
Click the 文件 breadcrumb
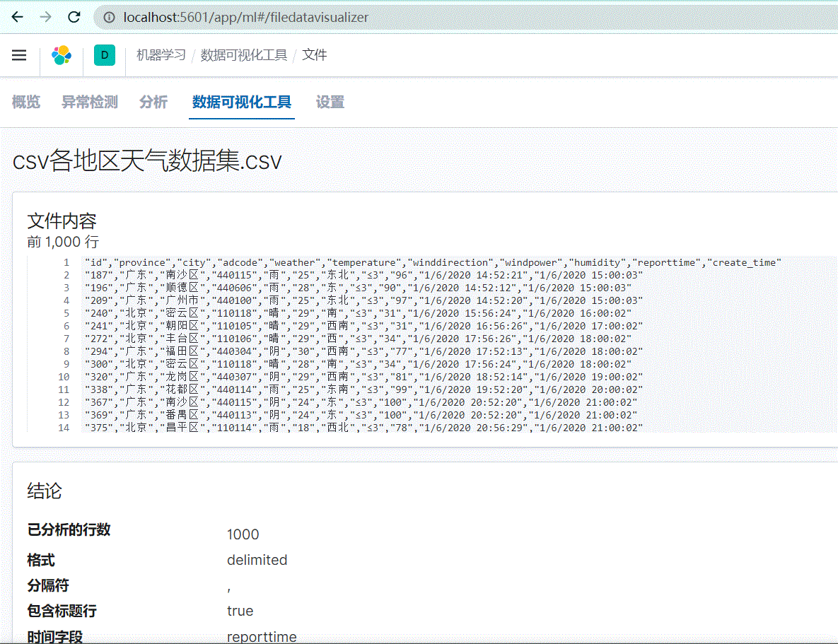(314, 55)
